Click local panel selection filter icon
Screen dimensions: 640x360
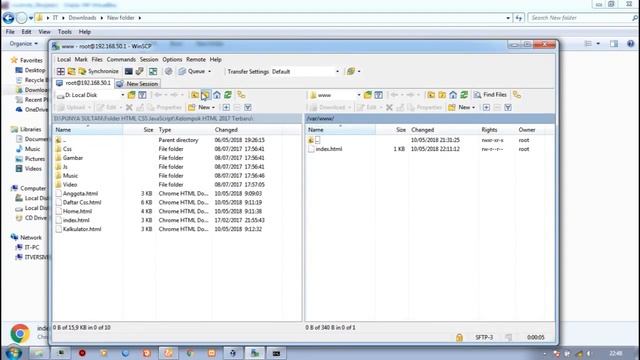pyautogui.click(x=248, y=107)
